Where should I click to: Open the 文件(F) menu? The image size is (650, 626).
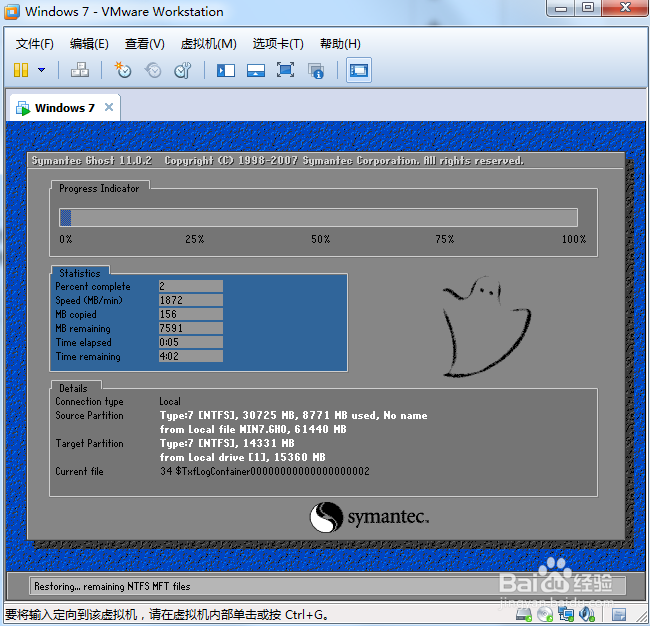click(x=35, y=44)
